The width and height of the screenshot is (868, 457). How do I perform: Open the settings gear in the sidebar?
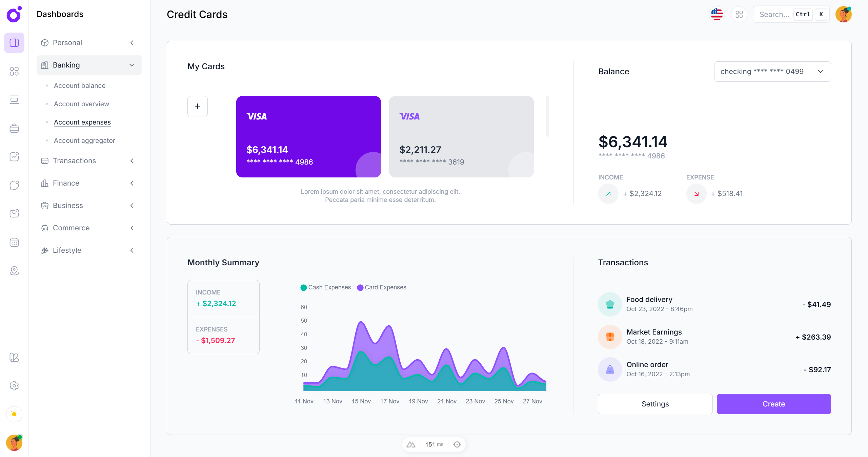click(14, 385)
